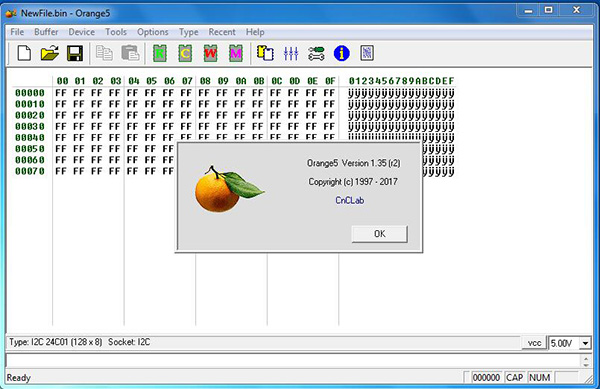Write the chip with red W icon
Screen dimensions: 600x389
point(210,53)
